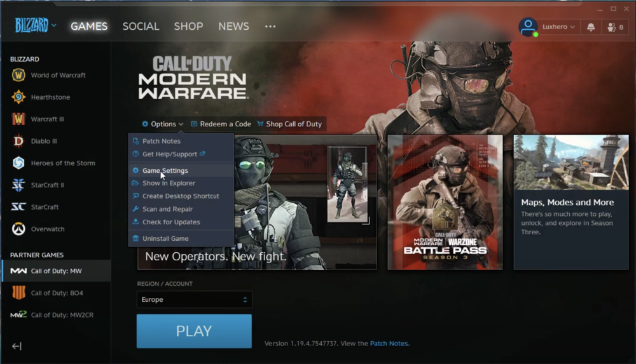Select StarCraft II label in sidebar
Screen dimensions: 636x364
pyautogui.click(x=48, y=185)
